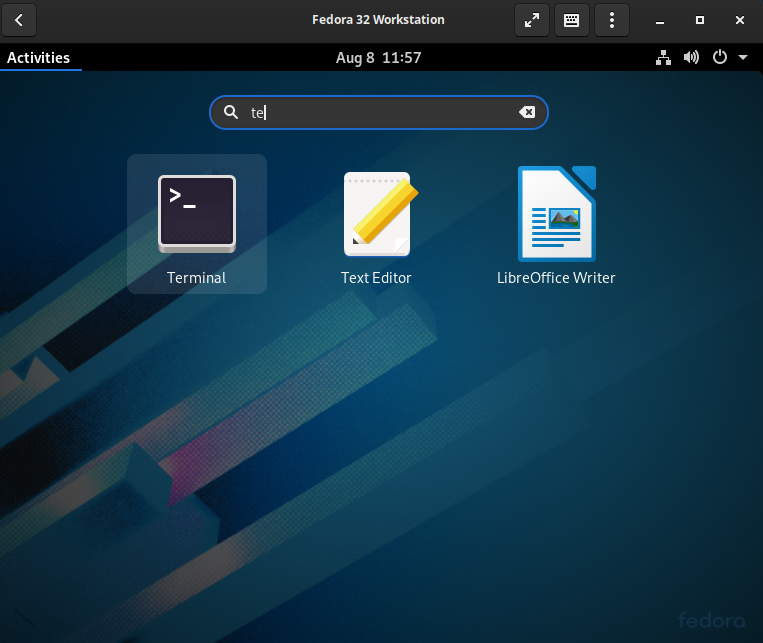Click the power icon in top bar

pyautogui.click(x=720, y=57)
